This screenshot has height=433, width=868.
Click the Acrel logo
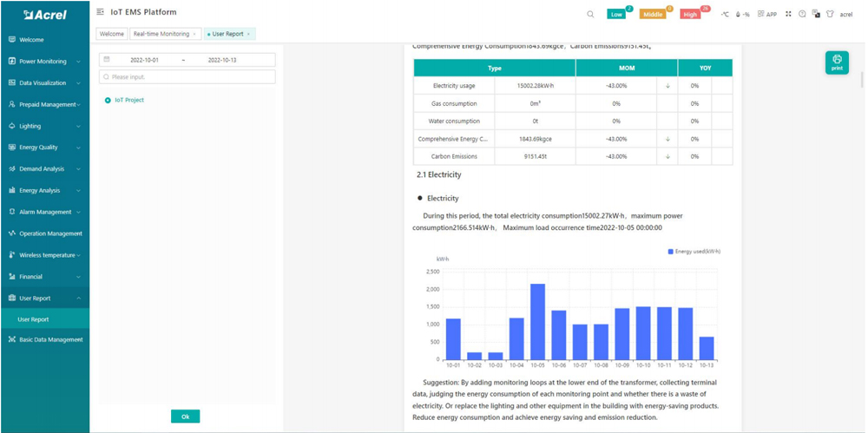pyautogui.click(x=45, y=15)
